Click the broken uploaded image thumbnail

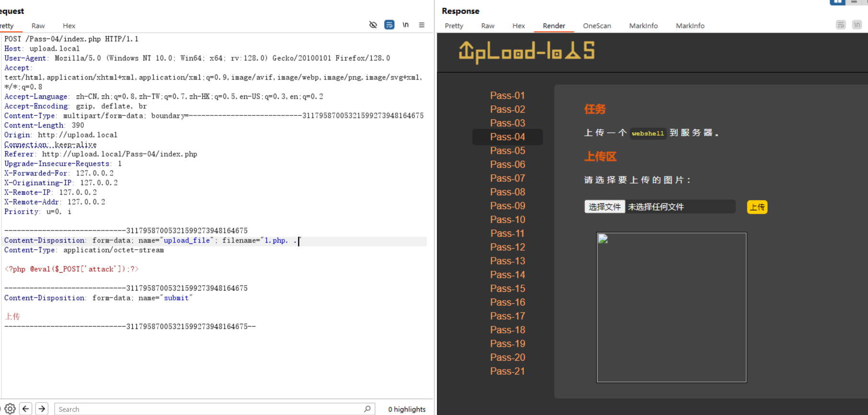tap(672, 308)
